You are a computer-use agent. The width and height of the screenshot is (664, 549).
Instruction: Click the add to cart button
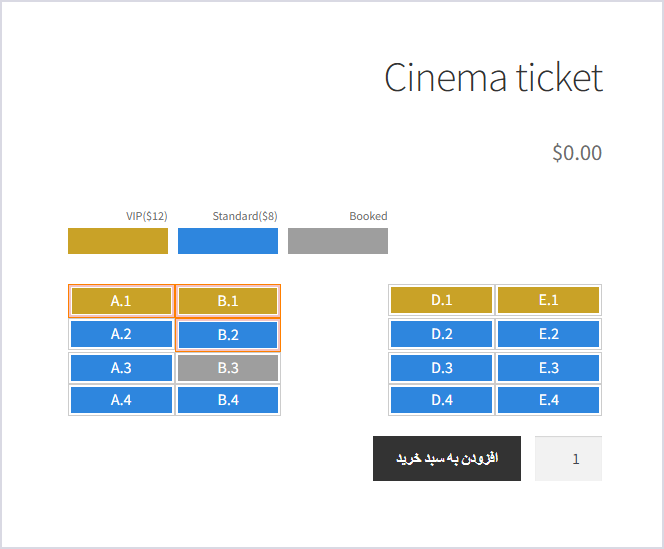pos(447,458)
